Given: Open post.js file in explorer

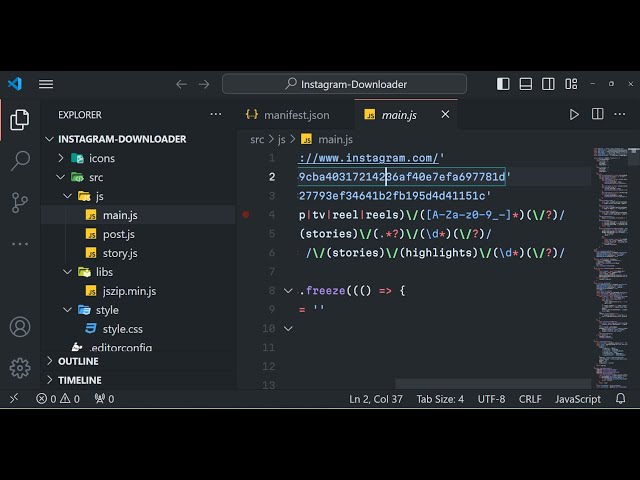Looking at the screenshot, I should [118, 234].
